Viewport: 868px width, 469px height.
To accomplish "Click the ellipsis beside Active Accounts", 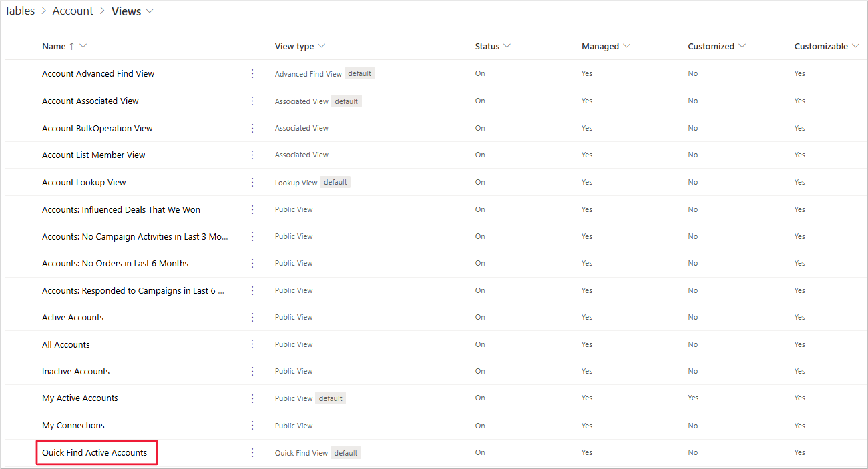I will pos(252,317).
